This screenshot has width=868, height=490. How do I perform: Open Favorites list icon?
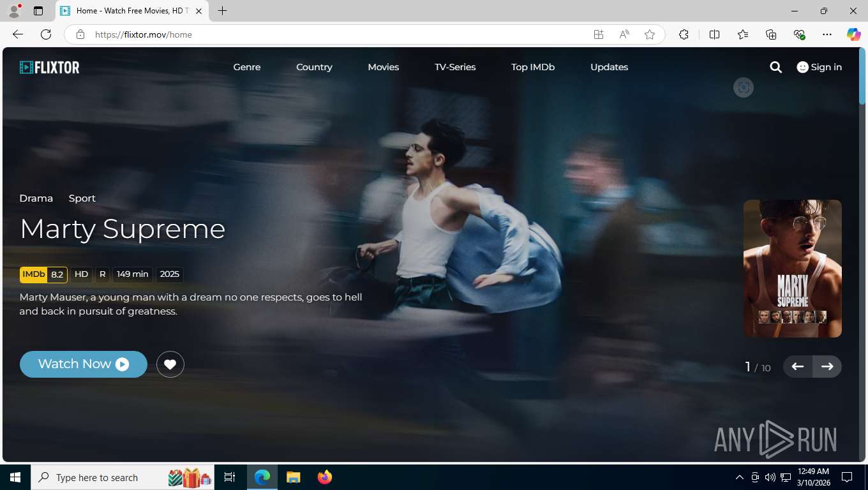(743, 34)
